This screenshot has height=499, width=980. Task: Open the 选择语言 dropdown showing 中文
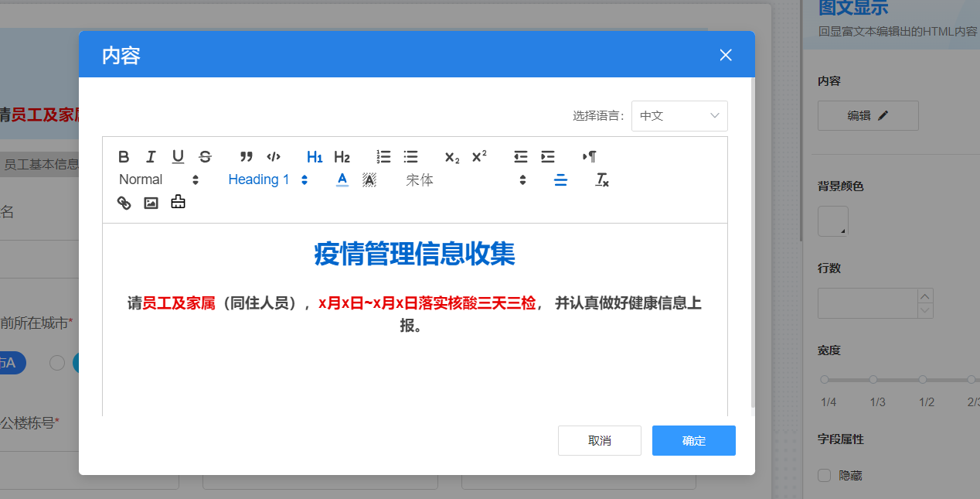(x=679, y=115)
